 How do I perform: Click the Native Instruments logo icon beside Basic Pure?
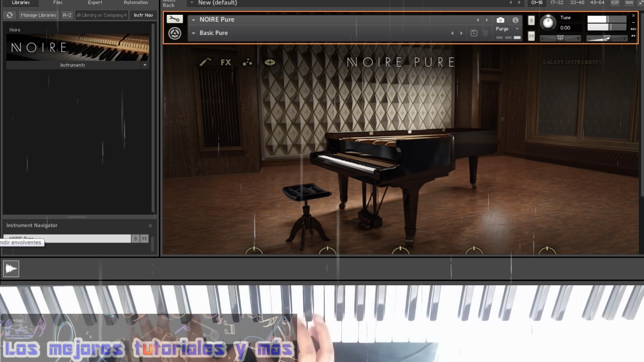(x=175, y=33)
